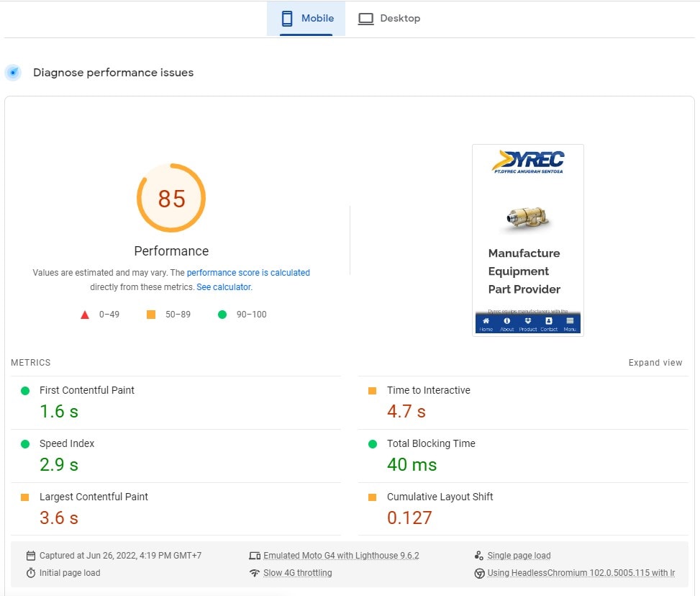Switch to the Mobile tab
This screenshot has width=700, height=596.
306,19
